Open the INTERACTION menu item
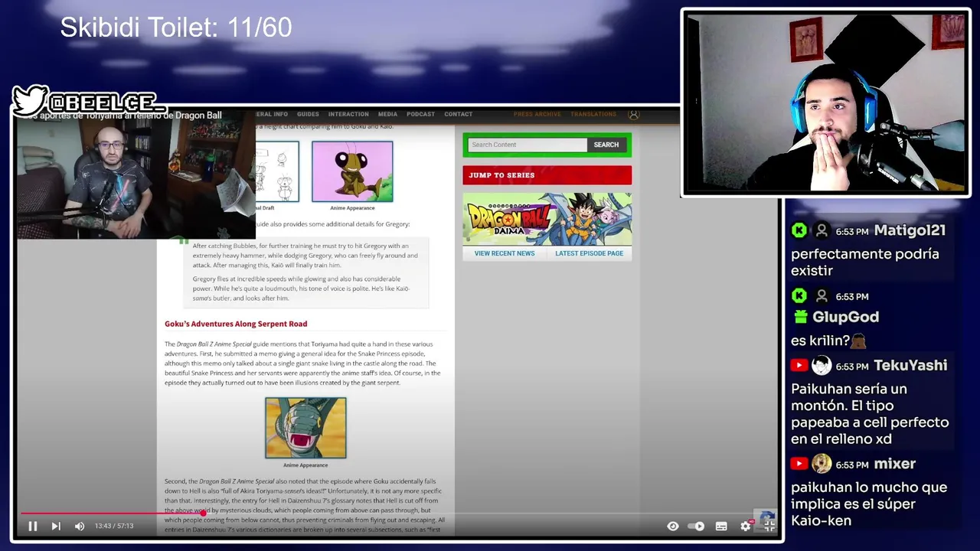The width and height of the screenshot is (980, 551). pyautogui.click(x=348, y=114)
